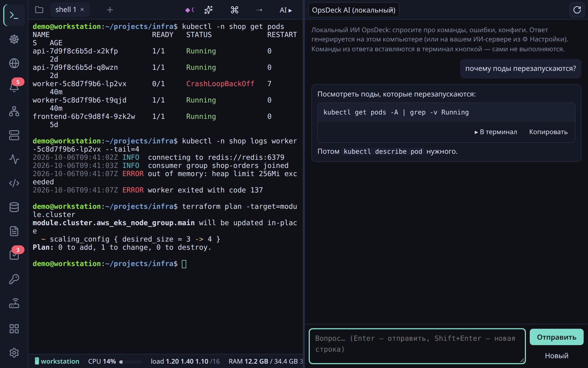Click Копировать to copy the command
The image size is (588, 368).
pyautogui.click(x=548, y=132)
